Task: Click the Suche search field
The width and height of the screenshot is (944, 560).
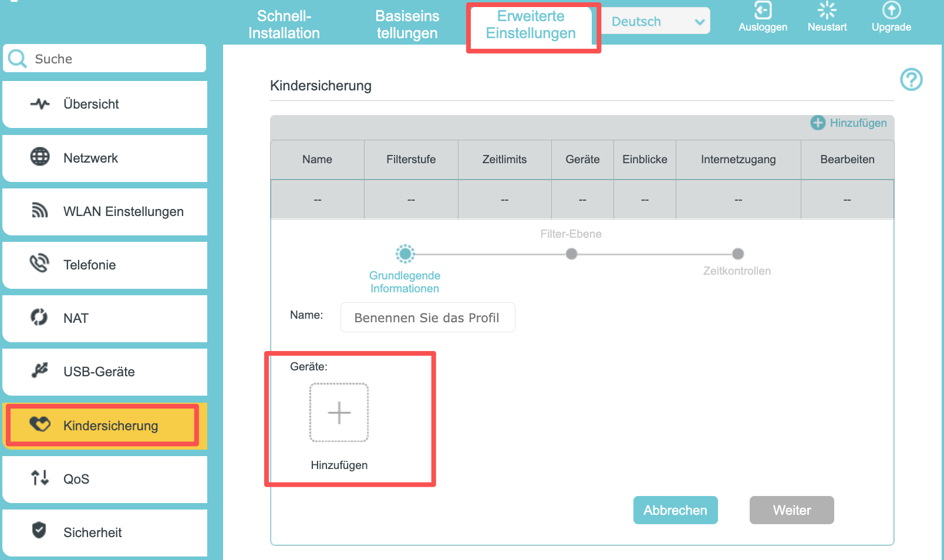Action: click(x=105, y=59)
